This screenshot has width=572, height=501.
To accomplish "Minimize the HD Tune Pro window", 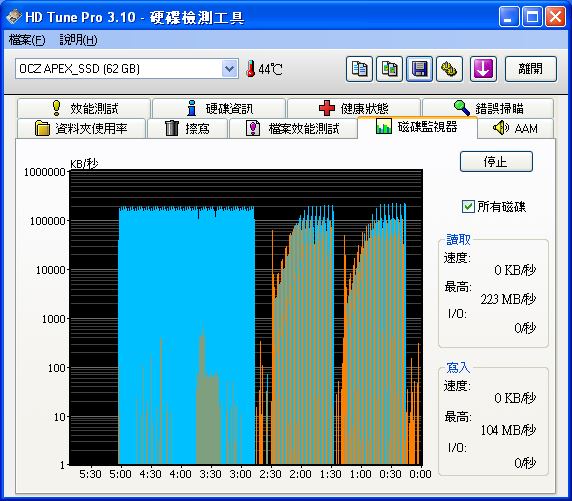I will point(509,17).
